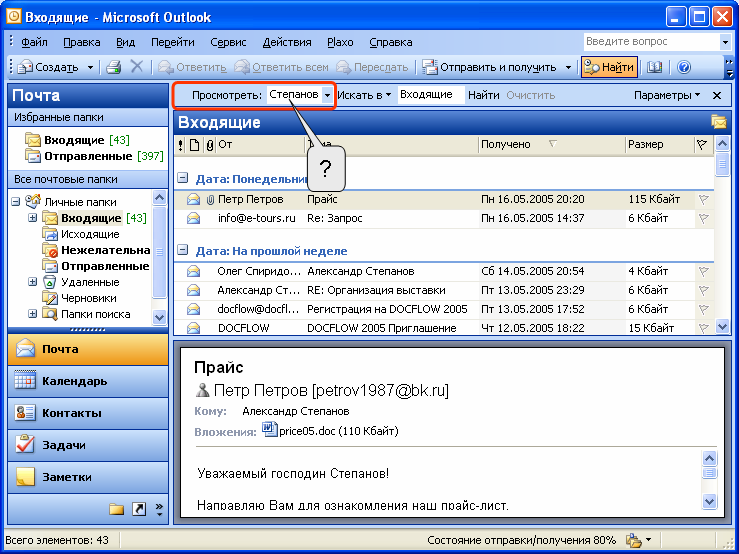Open the Просмотреть dropdown arrow
The image size is (739, 554).
(327, 95)
